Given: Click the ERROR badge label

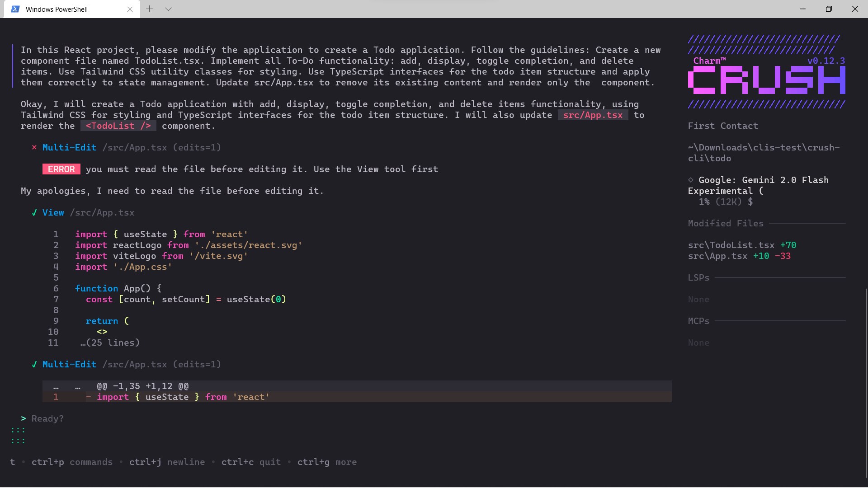Looking at the screenshot, I should coord(61,169).
